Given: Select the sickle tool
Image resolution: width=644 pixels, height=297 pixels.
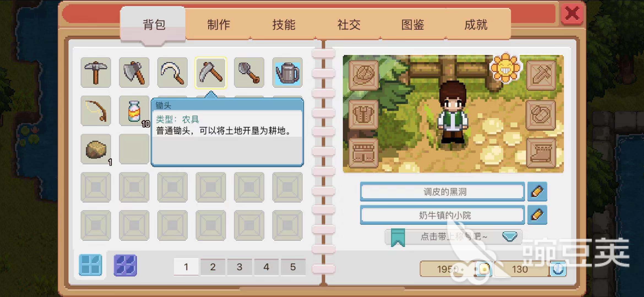Looking at the screenshot, I should (x=172, y=73).
